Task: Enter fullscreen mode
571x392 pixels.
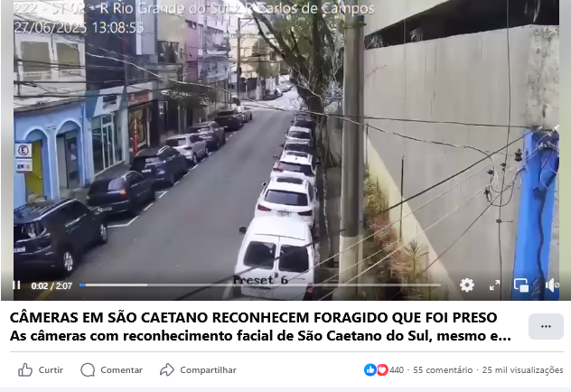Action: point(494,285)
